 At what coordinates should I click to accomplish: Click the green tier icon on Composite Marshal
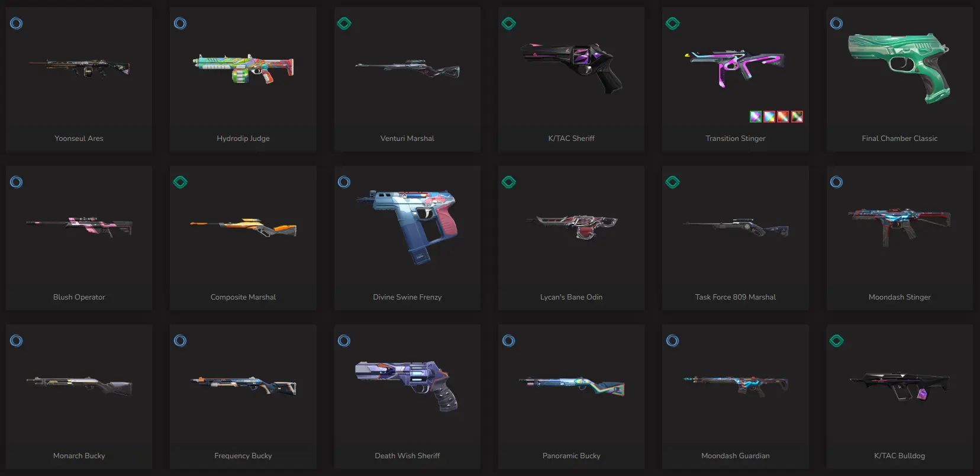(x=180, y=182)
